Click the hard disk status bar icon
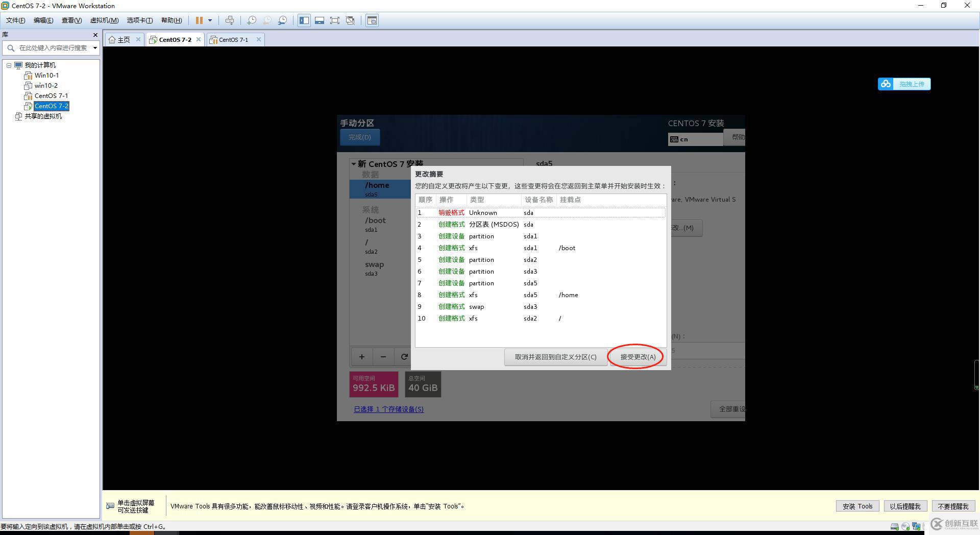The width and height of the screenshot is (980, 535). (894, 526)
